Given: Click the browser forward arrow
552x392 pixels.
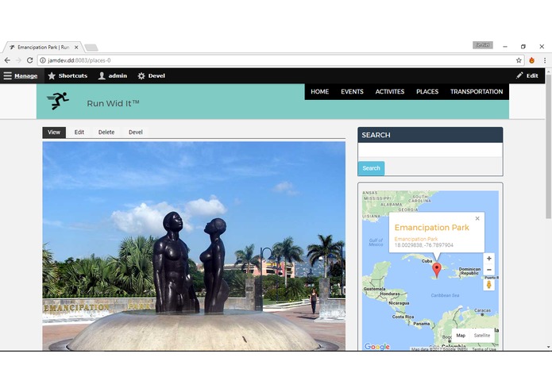Looking at the screenshot, I should point(18,60).
